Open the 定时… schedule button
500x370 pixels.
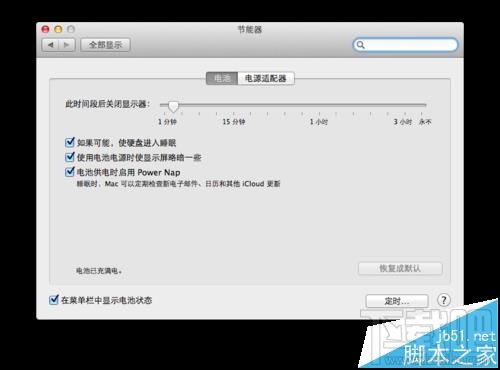click(397, 301)
